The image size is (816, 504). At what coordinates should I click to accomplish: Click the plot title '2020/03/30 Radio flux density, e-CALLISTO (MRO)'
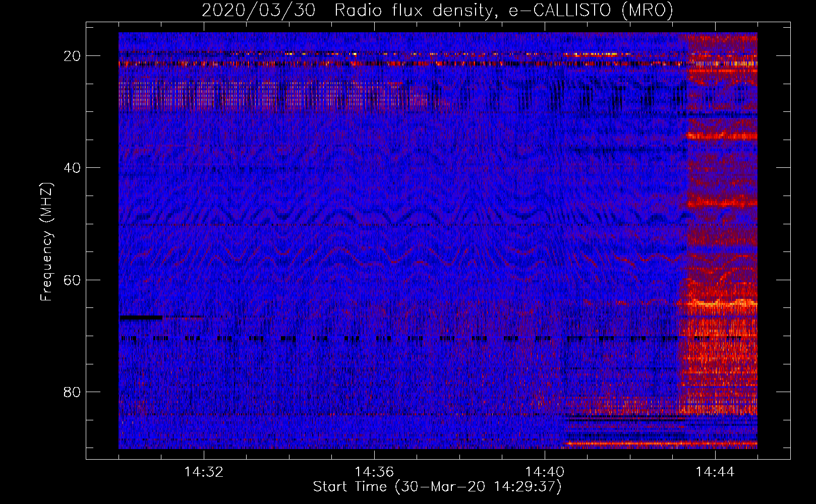(437, 11)
